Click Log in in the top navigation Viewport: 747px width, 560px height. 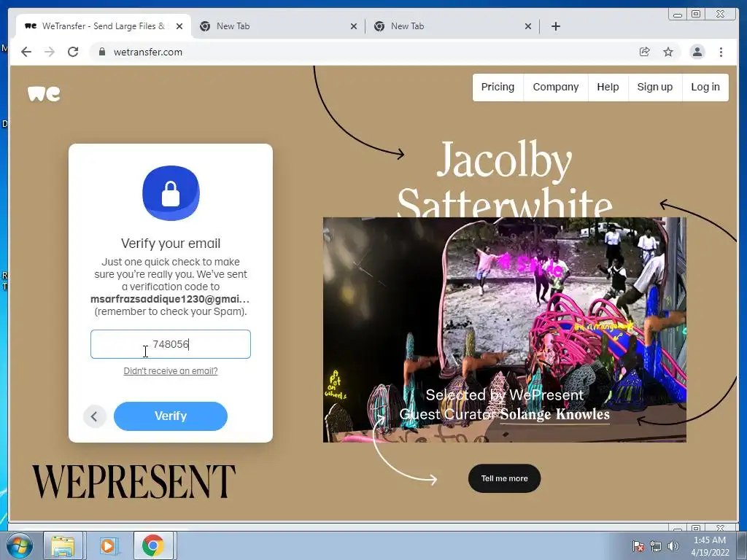click(705, 87)
